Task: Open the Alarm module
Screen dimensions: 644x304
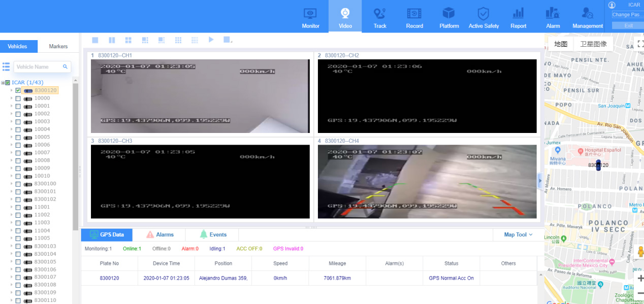Action: pyautogui.click(x=553, y=17)
